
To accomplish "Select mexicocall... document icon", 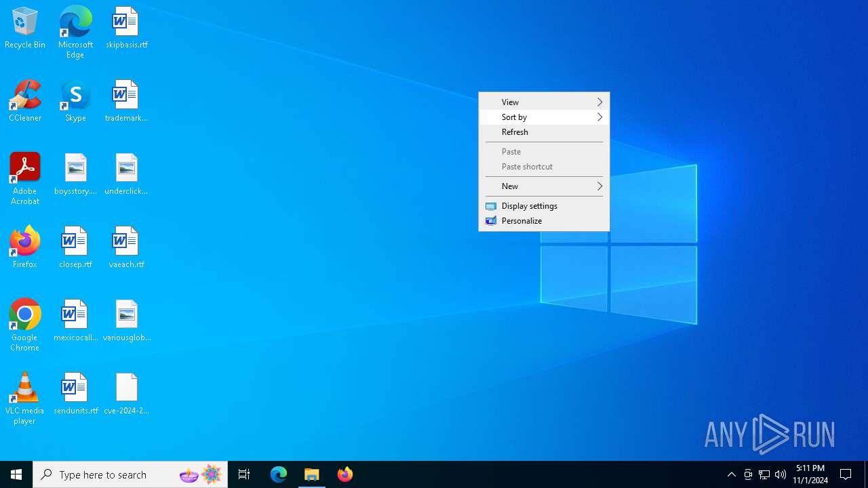I will 75,321.
